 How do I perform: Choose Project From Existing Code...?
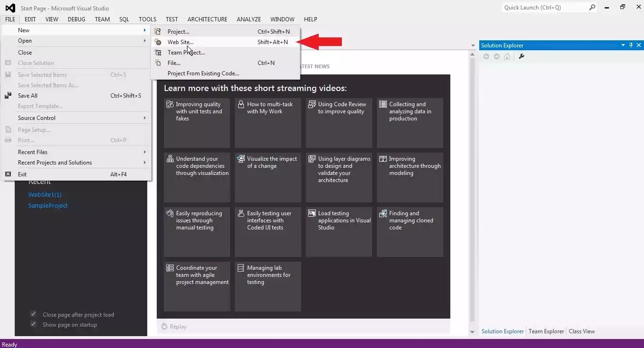[225, 73]
